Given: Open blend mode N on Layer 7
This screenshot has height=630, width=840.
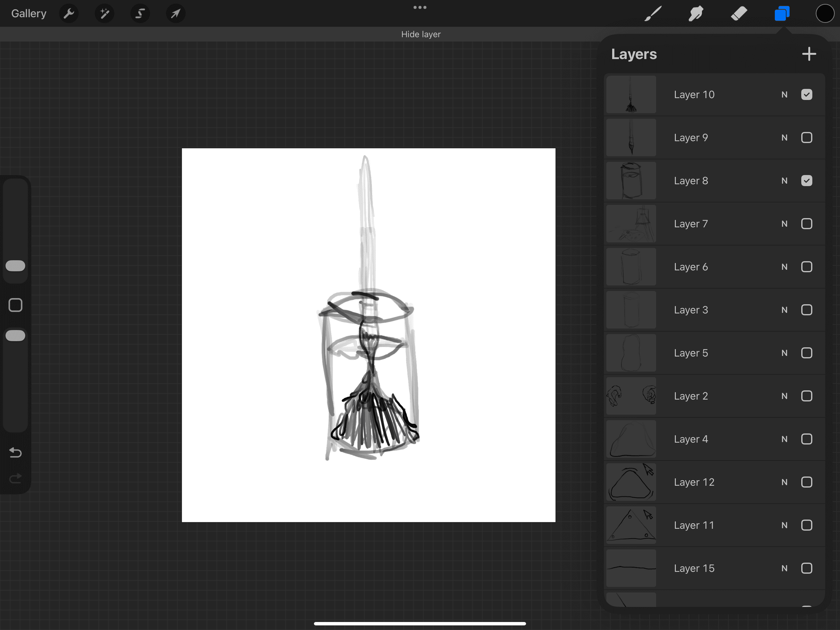Looking at the screenshot, I should coord(784,224).
